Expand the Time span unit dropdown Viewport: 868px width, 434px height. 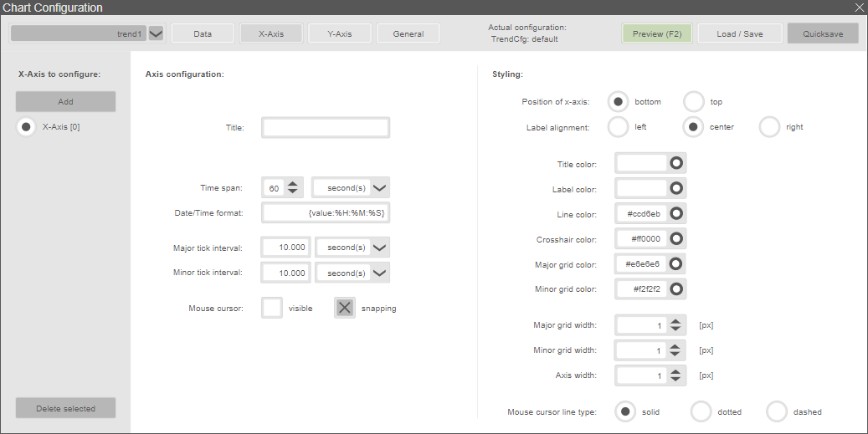[x=379, y=188]
